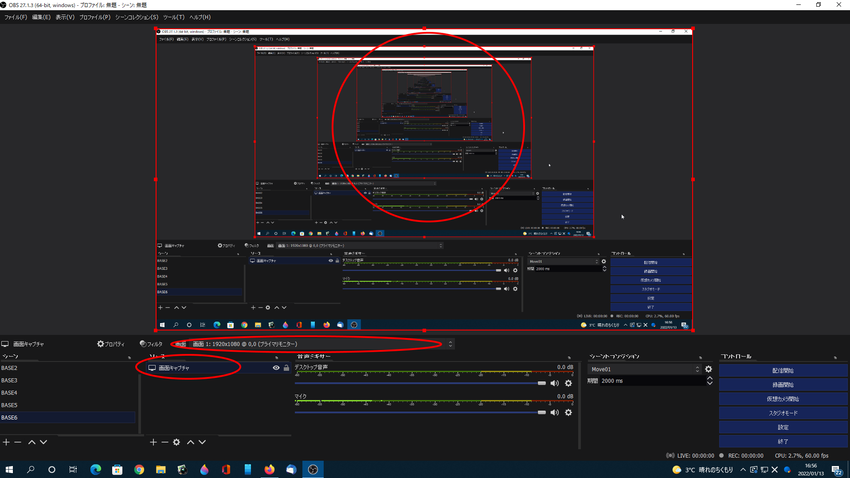The image size is (850, 478).
Task: Click the taskbar clock showing 16:56
Action: 810,469
